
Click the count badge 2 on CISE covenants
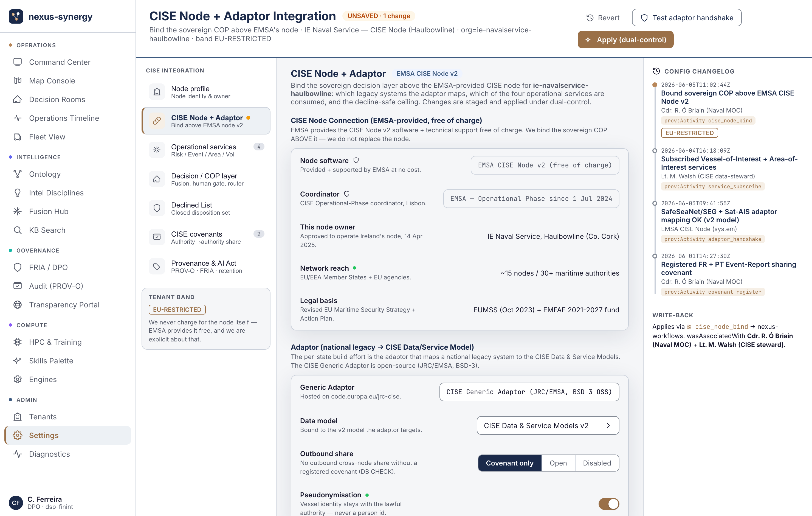[259, 234]
